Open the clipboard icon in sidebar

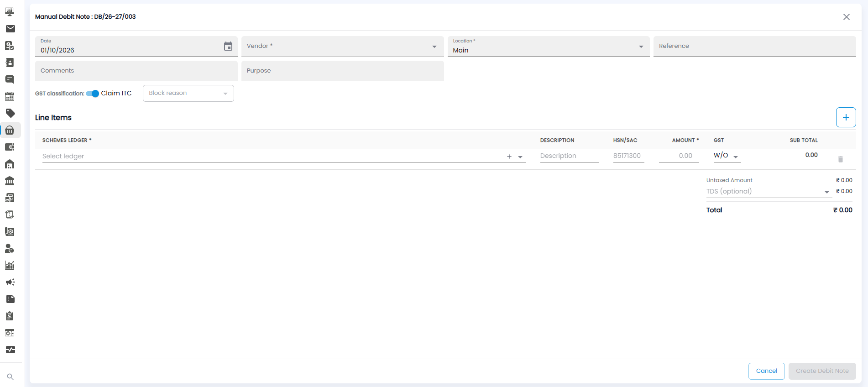(10, 316)
